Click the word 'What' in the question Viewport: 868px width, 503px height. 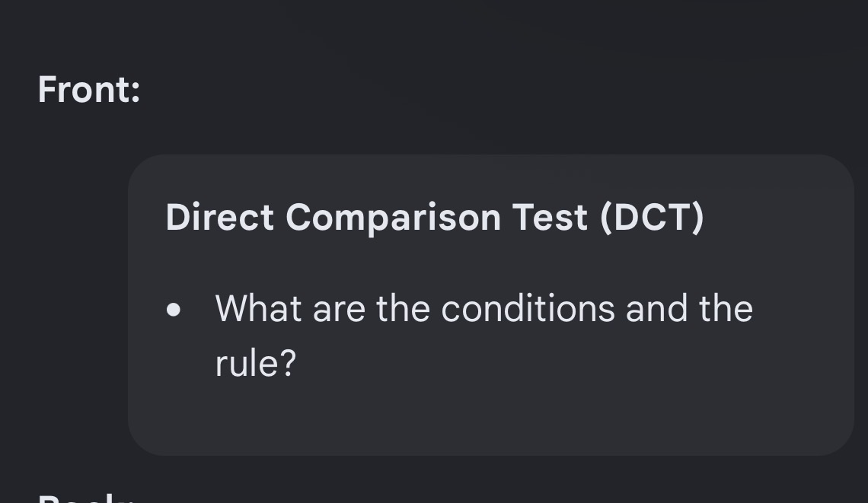pos(259,308)
